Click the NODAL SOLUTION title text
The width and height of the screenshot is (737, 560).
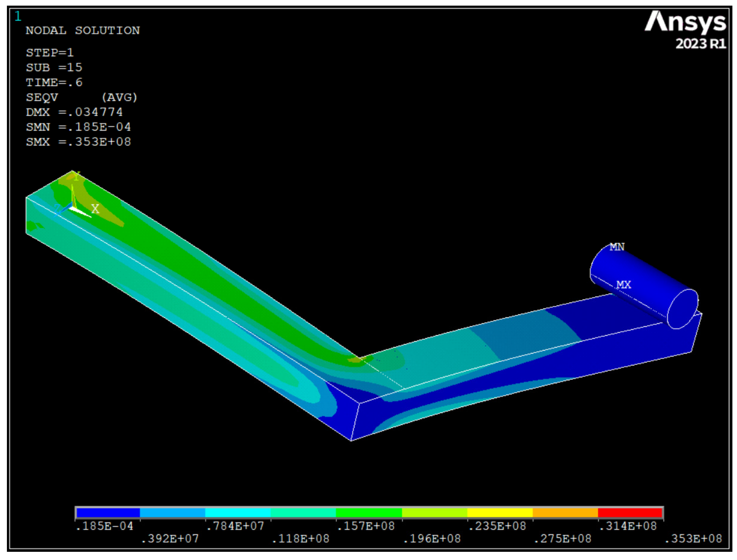tap(83, 31)
